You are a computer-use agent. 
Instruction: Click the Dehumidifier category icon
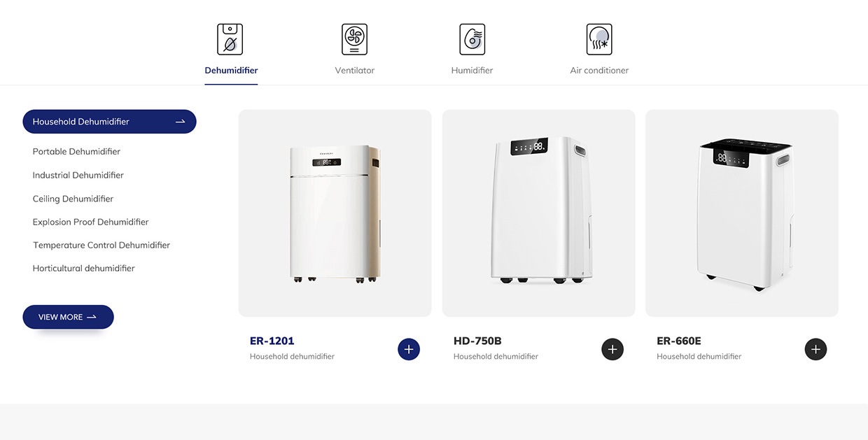click(230, 39)
